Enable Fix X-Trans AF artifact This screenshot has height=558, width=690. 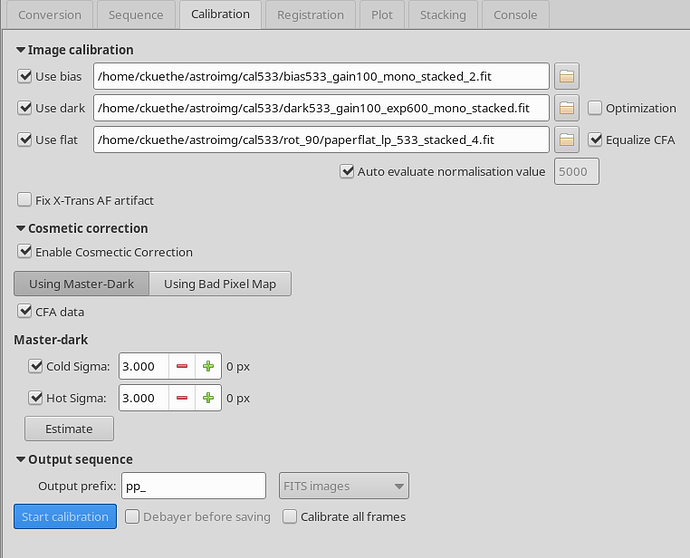[x=24, y=200]
